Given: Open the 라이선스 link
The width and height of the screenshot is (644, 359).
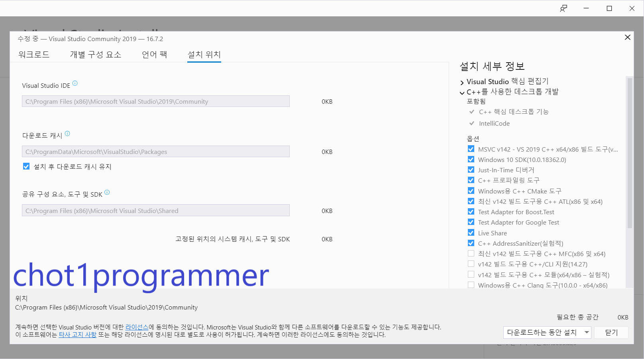Looking at the screenshot, I should point(136,327).
